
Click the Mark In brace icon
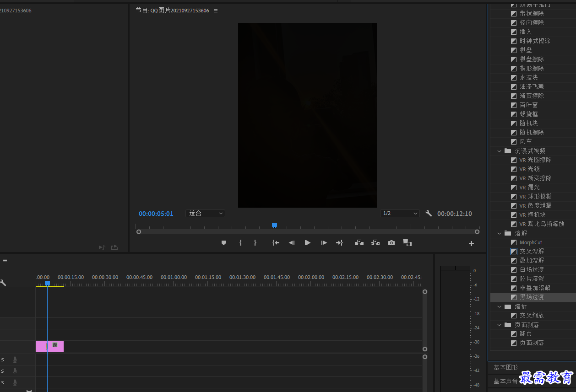pyautogui.click(x=240, y=243)
